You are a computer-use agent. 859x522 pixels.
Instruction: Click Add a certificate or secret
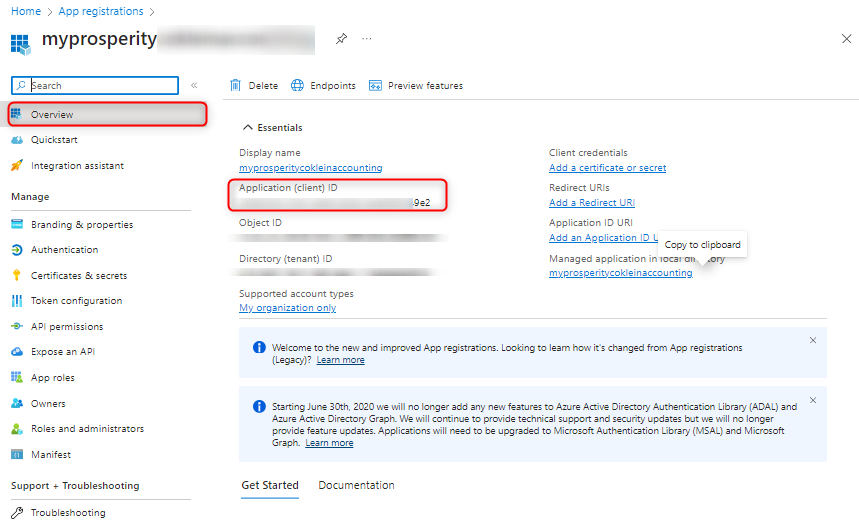pos(608,168)
